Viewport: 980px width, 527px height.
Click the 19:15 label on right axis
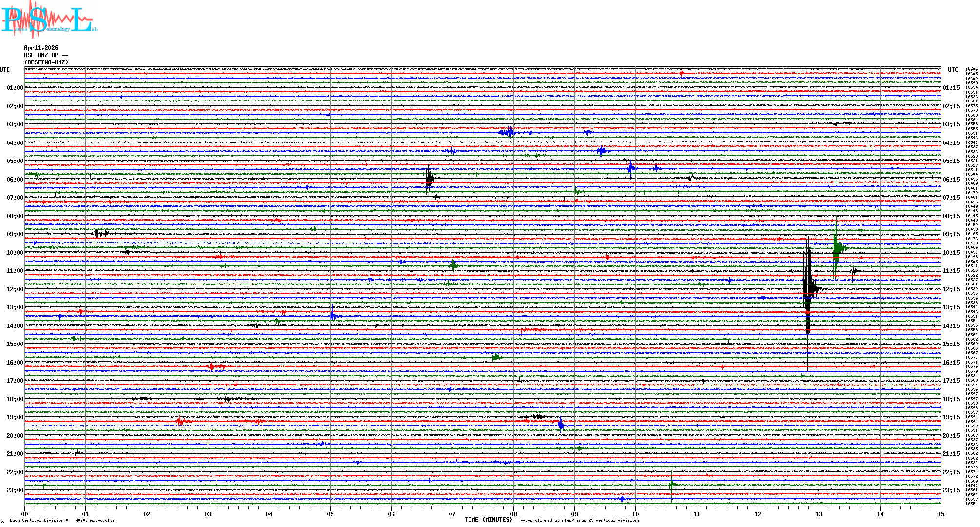click(951, 417)
